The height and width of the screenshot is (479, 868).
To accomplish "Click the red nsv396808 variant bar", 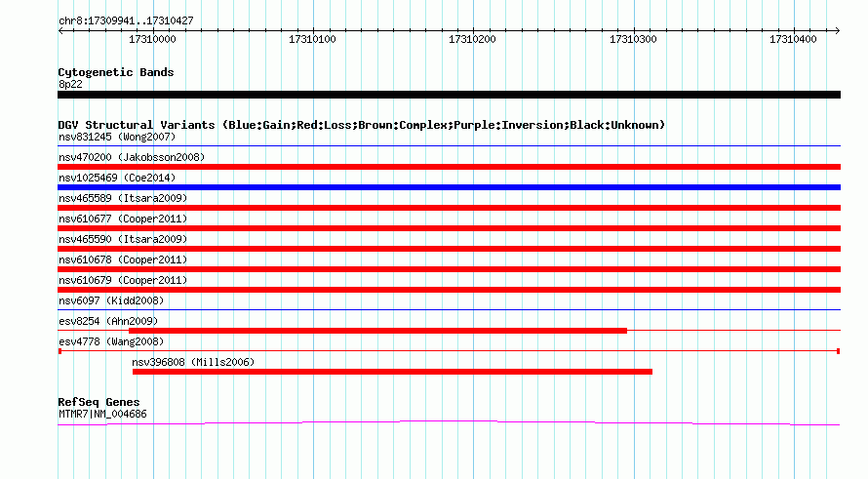I will 392,372.
